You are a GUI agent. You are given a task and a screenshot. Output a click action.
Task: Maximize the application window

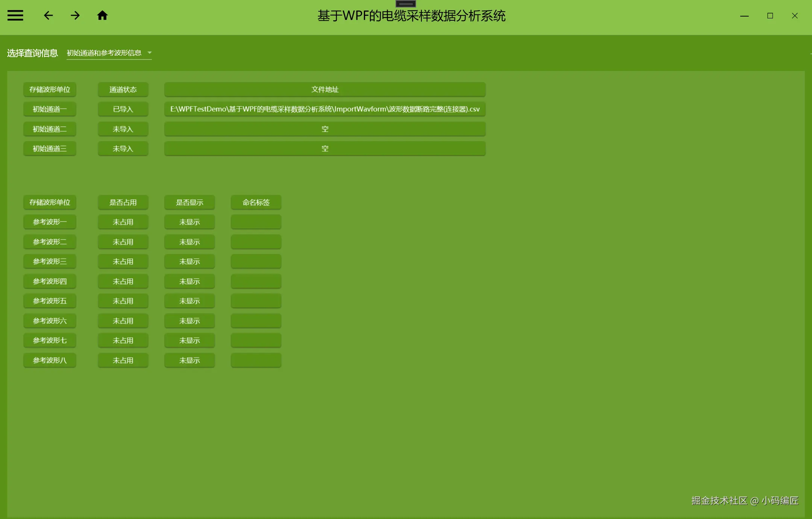[x=770, y=16]
